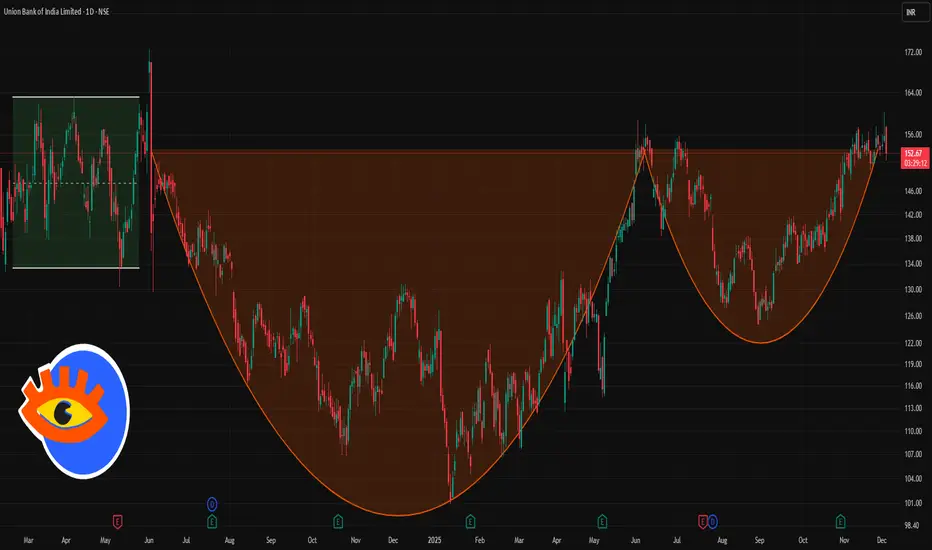
Task: Click the 130.00 price scale label
Action: [913, 290]
